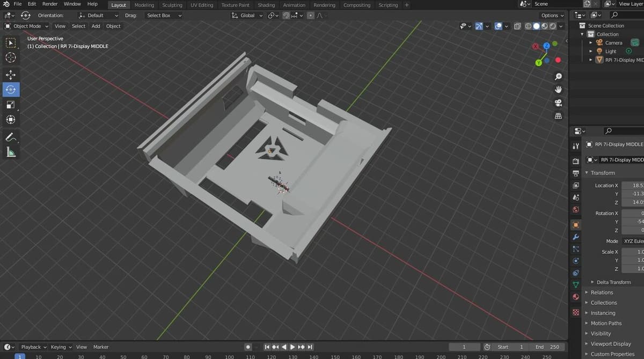This screenshot has width=644, height=359.
Task: Toggle timeline auto keying record button
Action: coord(248,347)
